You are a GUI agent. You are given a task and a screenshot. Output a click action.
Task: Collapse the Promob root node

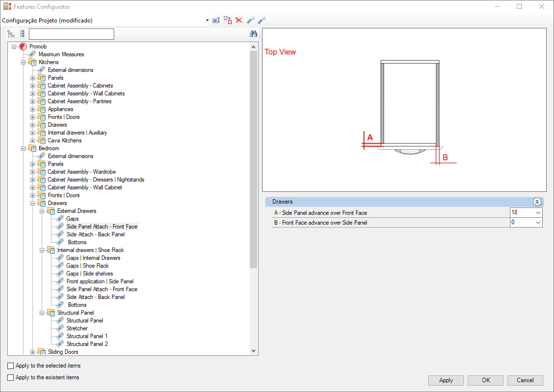click(14, 46)
